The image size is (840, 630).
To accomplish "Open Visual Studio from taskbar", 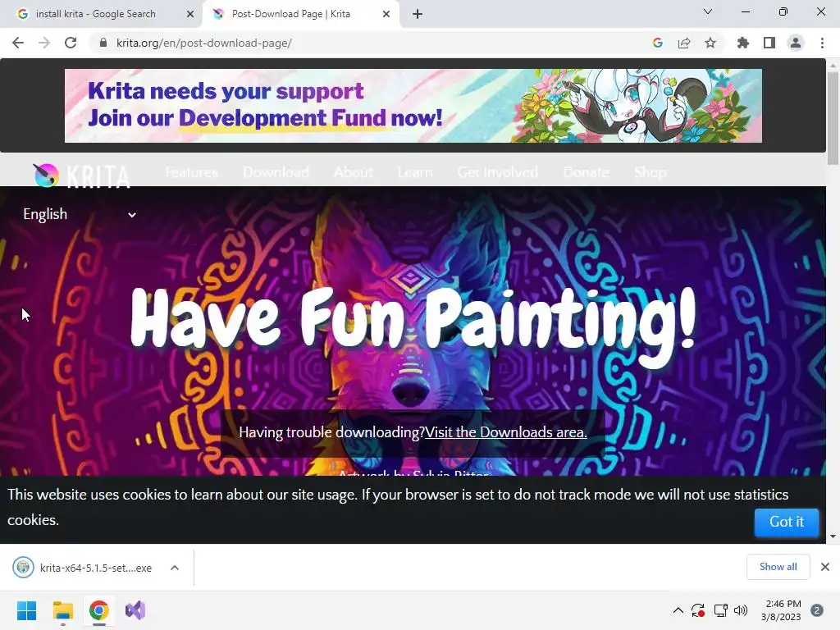I will pos(135,610).
